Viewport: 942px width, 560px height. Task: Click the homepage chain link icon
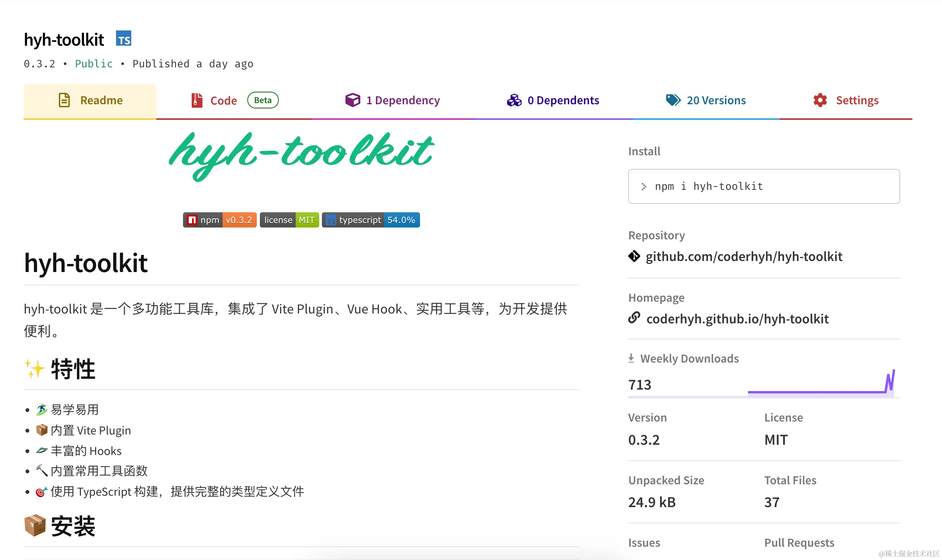(x=634, y=318)
